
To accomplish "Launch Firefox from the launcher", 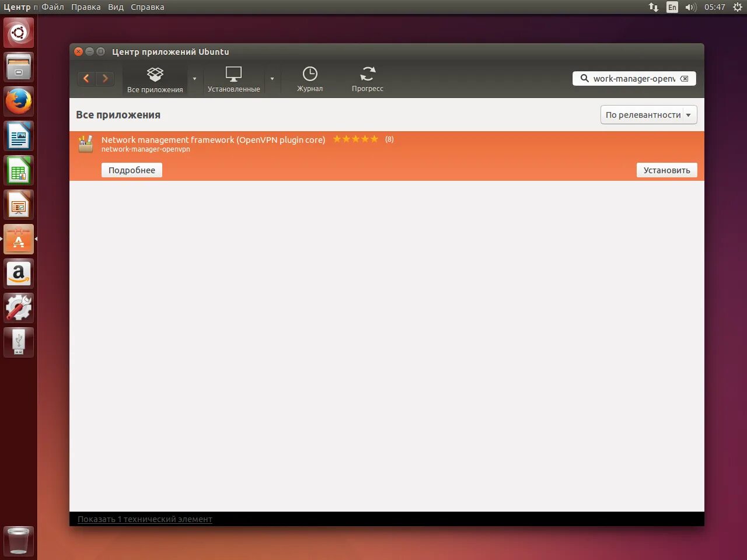I will tap(19, 101).
